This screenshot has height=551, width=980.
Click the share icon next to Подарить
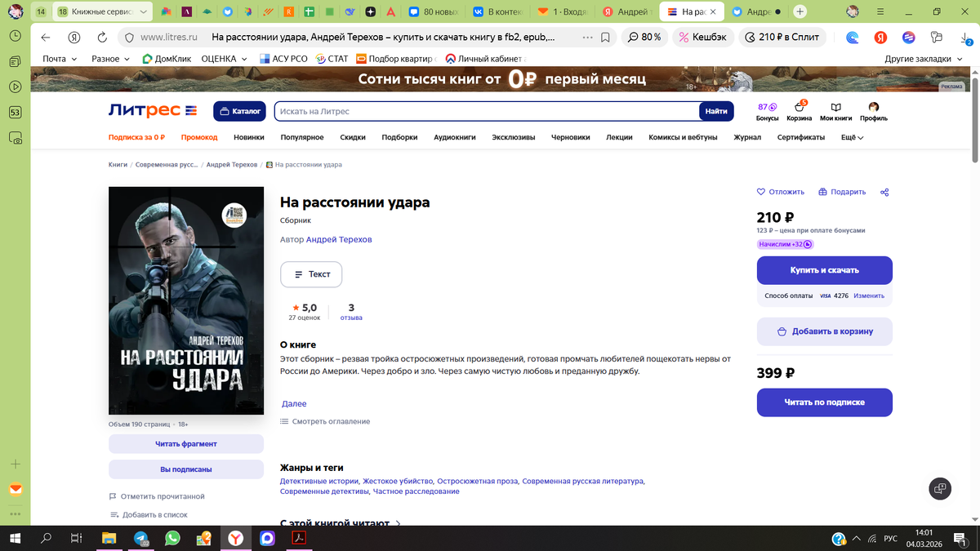click(x=884, y=192)
